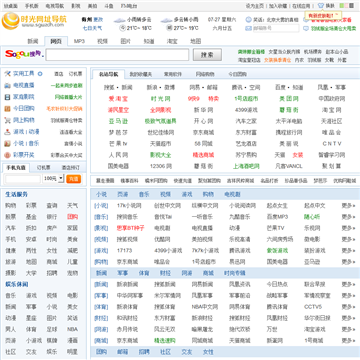Open the 12306 网 link
This screenshot has height=360, width=360.
tap(161, 166)
